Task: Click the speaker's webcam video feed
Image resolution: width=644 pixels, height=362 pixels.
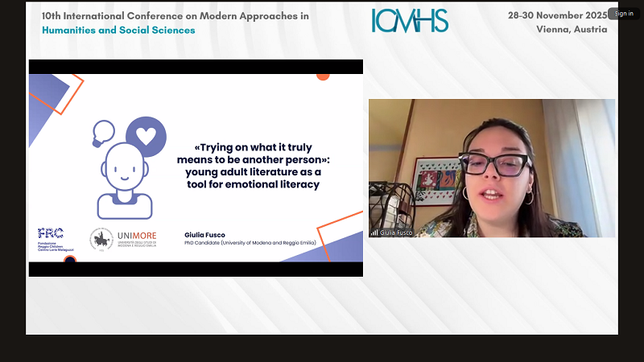Action: [491, 167]
